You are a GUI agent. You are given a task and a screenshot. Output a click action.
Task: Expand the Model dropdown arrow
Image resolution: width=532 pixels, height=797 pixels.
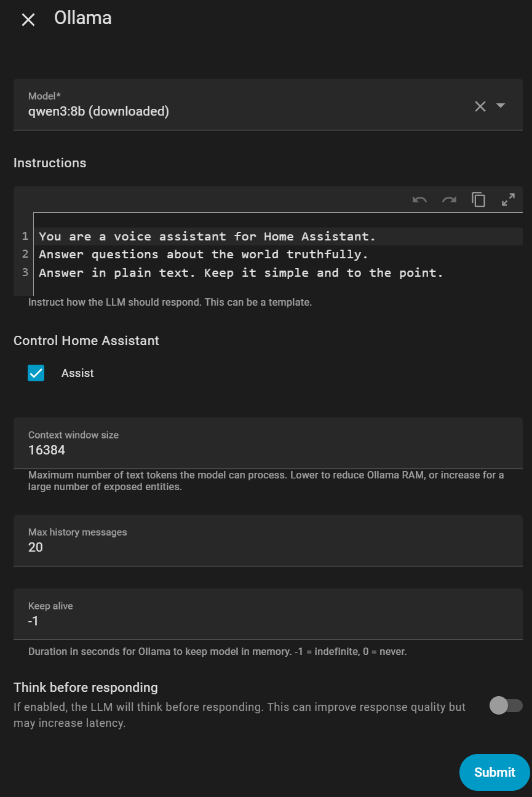click(x=501, y=106)
